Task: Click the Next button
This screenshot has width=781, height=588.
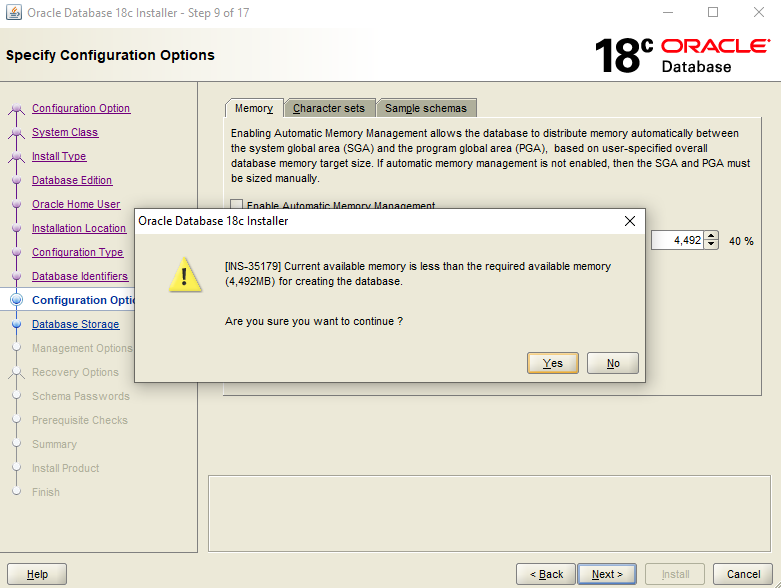Action: [x=607, y=574]
